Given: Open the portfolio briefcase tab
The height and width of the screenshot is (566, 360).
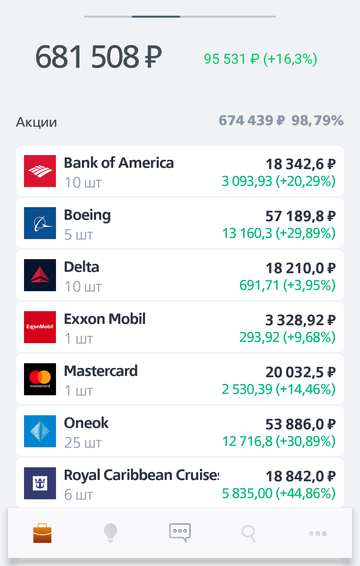Looking at the screenshot, I should tap(42, 533).
